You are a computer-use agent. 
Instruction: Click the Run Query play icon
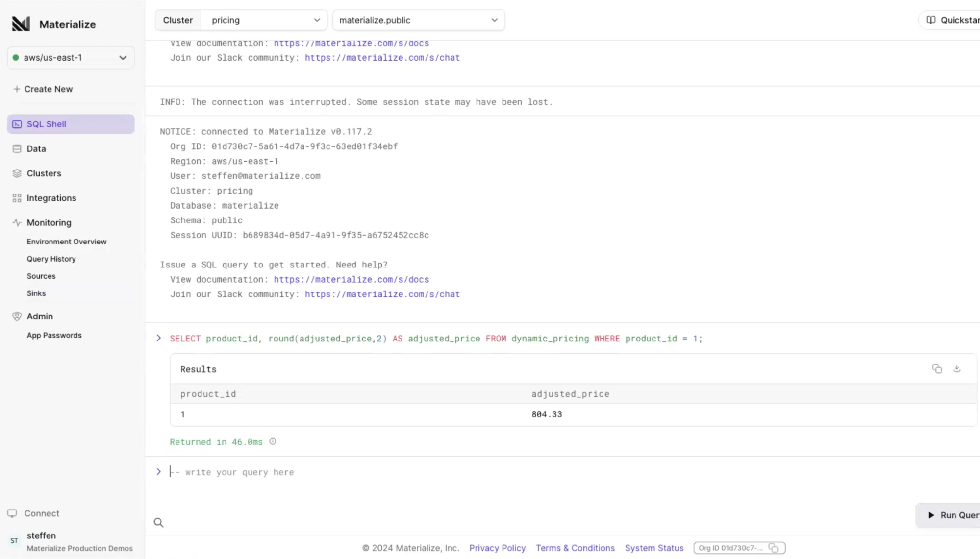pos(930,515)
